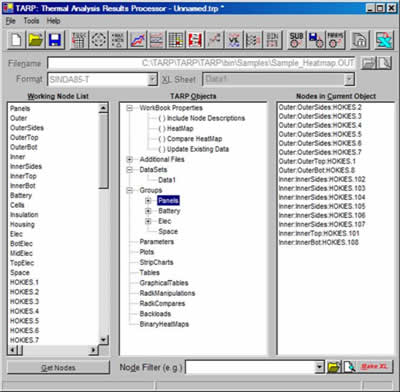Select Outer:OuterTop:HOKIES.1 in current object nodes
This screenshot has height=392, width=400.
317,161
